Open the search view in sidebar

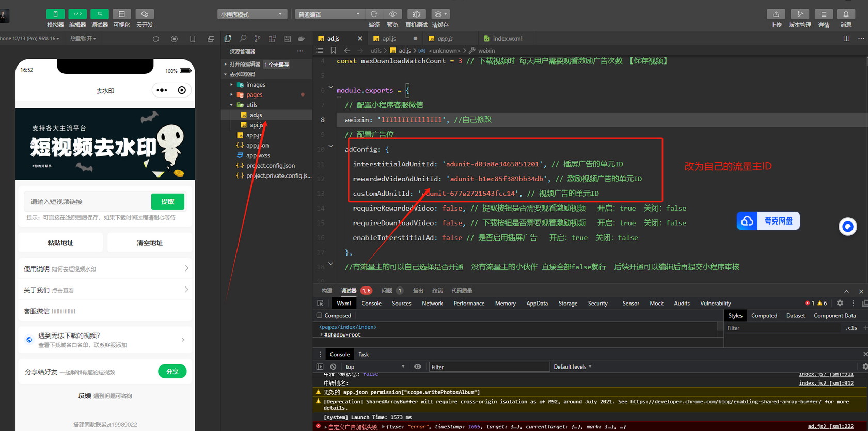[x=243, y=39]
